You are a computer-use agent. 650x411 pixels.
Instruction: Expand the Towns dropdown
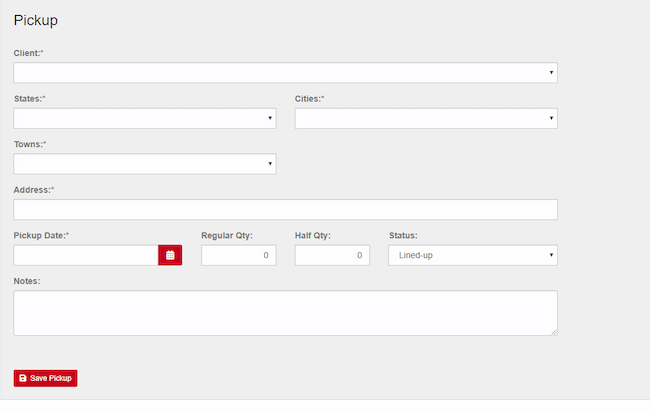coord(145,164)
